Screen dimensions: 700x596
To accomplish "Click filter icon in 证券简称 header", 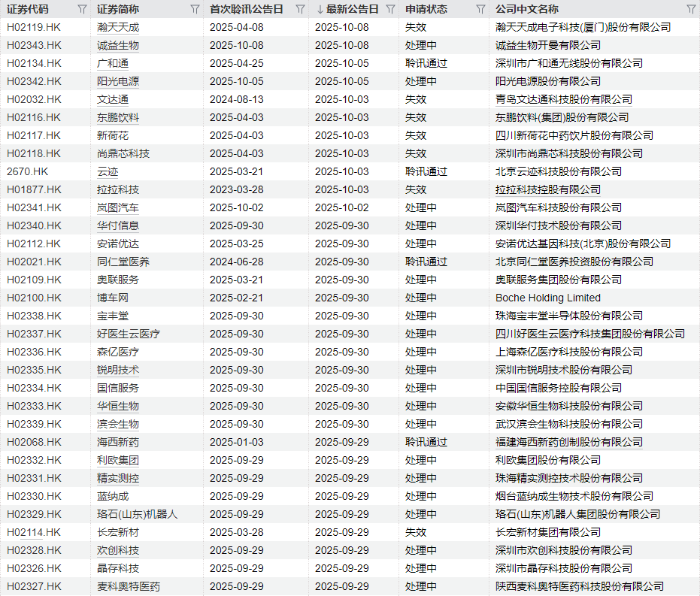I will [195, 9].
